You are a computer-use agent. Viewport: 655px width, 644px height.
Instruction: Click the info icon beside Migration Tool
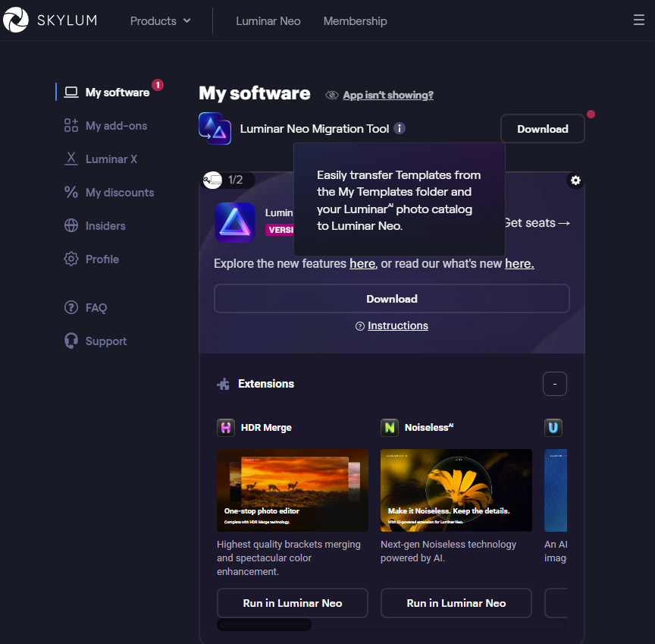click(400, 128)
